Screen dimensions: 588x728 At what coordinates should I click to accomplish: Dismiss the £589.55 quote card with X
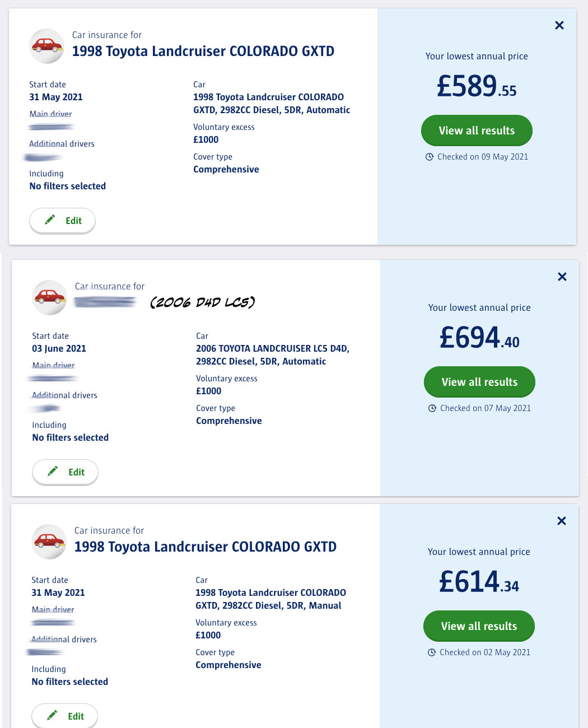coord(559,25)
